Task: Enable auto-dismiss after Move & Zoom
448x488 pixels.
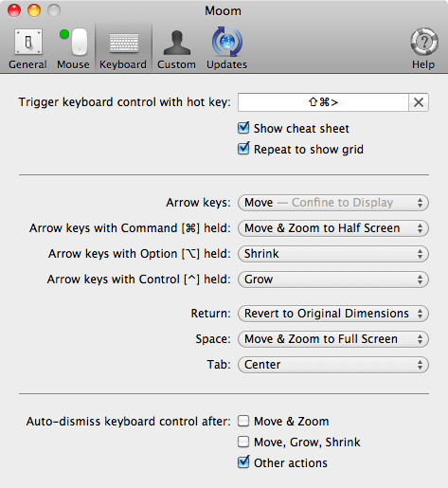Action: click(243, 421)
